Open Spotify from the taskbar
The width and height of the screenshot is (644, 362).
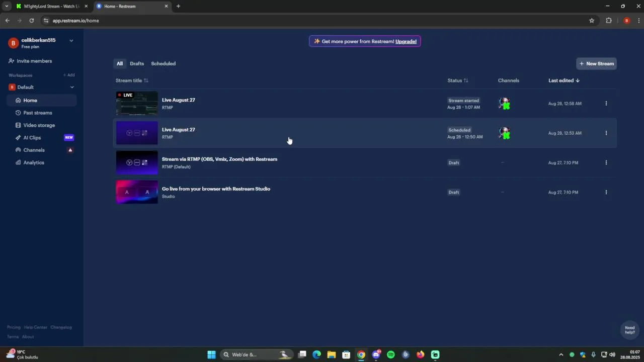[x=391, y=354]
